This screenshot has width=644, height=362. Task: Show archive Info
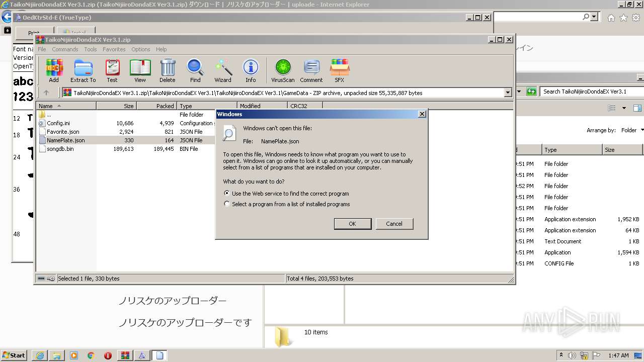(251, 71)
